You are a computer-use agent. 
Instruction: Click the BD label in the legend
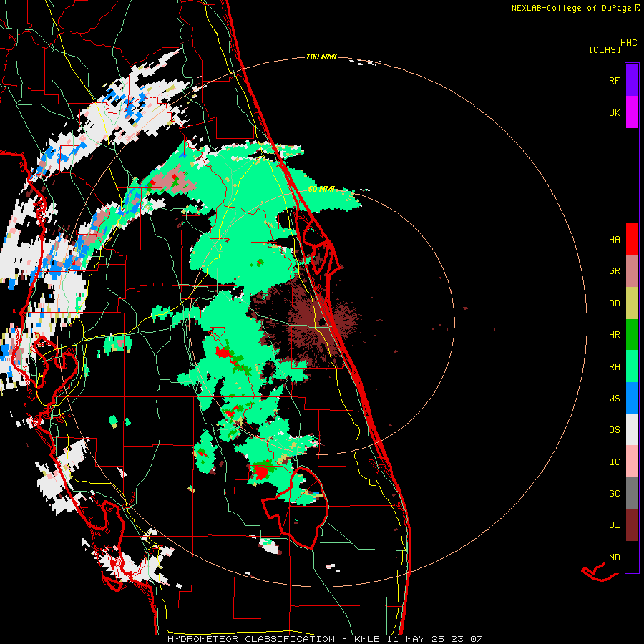(x=614, y=303)
